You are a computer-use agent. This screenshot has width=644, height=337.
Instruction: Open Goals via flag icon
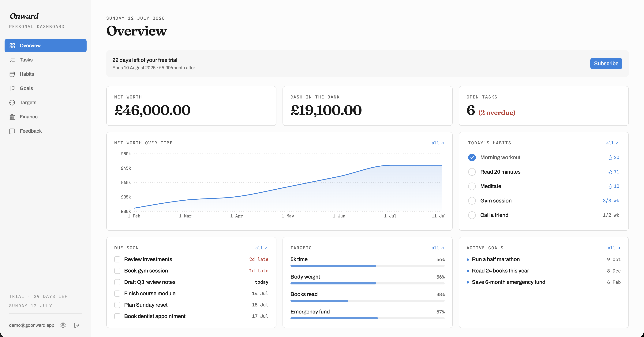pos(12,88)
